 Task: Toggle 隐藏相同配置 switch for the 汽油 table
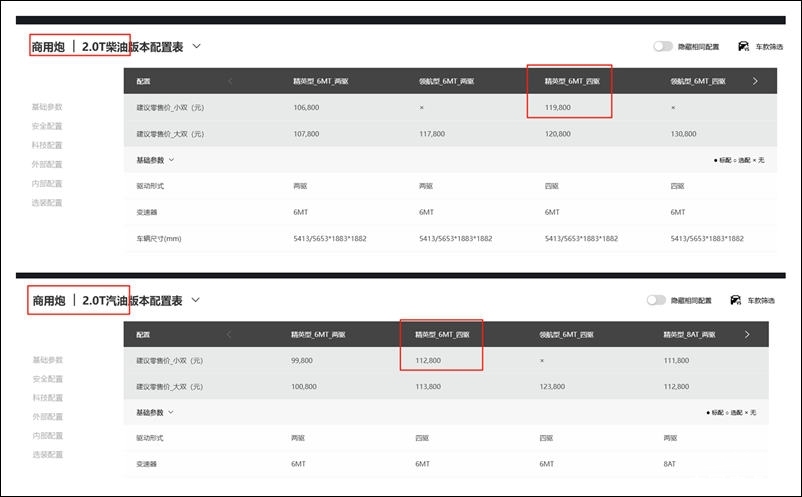pyautogui.click(x=656, y=300)
